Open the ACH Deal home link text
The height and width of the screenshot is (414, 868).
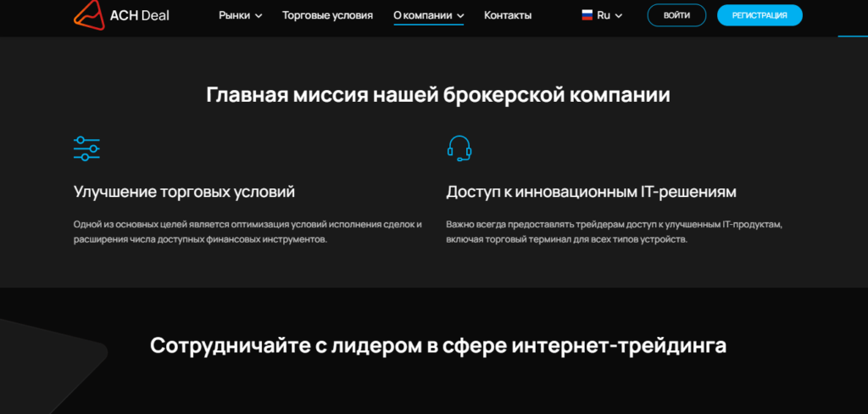(140, 15)
